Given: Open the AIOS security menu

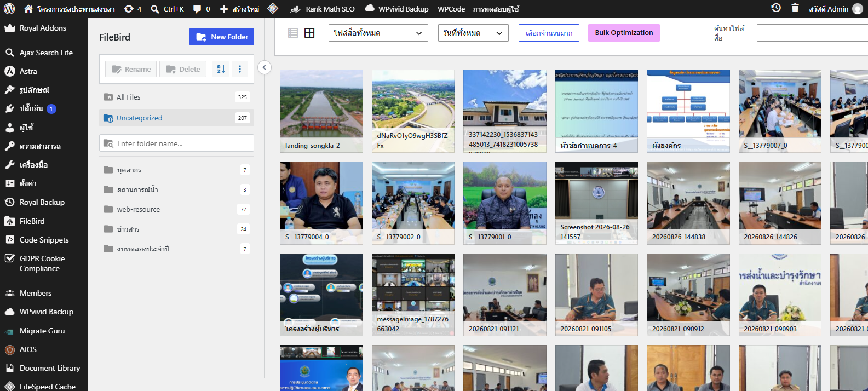Looking at the screenshot, I should (44, 349).
